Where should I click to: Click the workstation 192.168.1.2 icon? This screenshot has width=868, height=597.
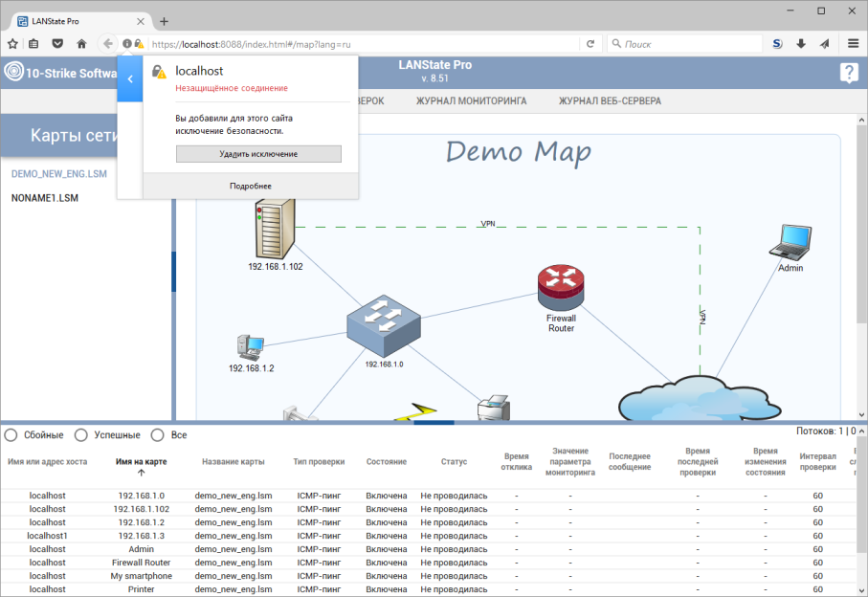[x=251, y=348]
